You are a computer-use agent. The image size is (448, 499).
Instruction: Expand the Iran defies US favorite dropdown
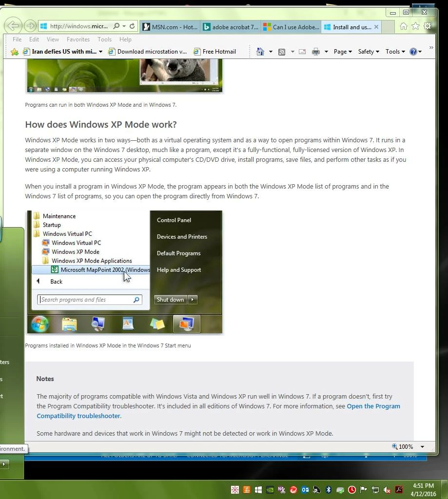pos(100,52)
